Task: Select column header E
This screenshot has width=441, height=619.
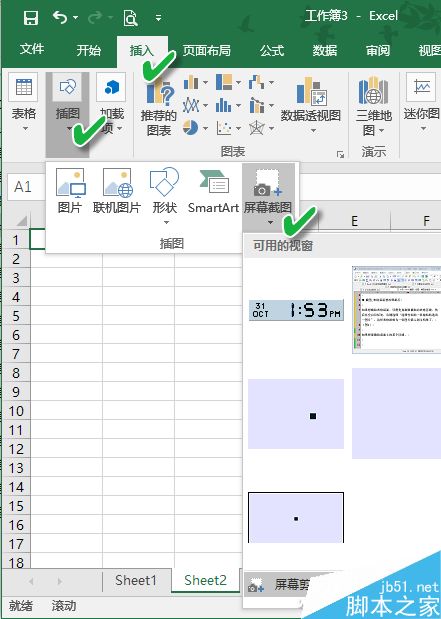Action: coord(354,221)
